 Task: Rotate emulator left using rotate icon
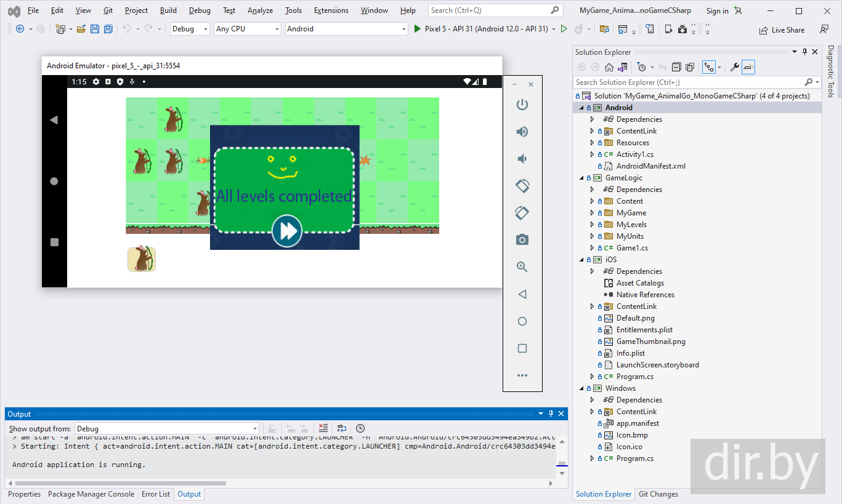[522, 186]
